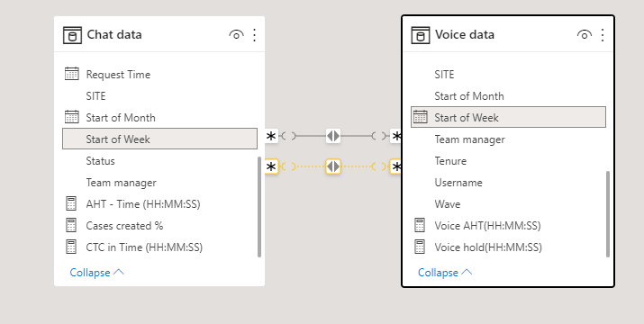
Task: Click calculator icon for CTC in Time
Action: coord(71,247)
